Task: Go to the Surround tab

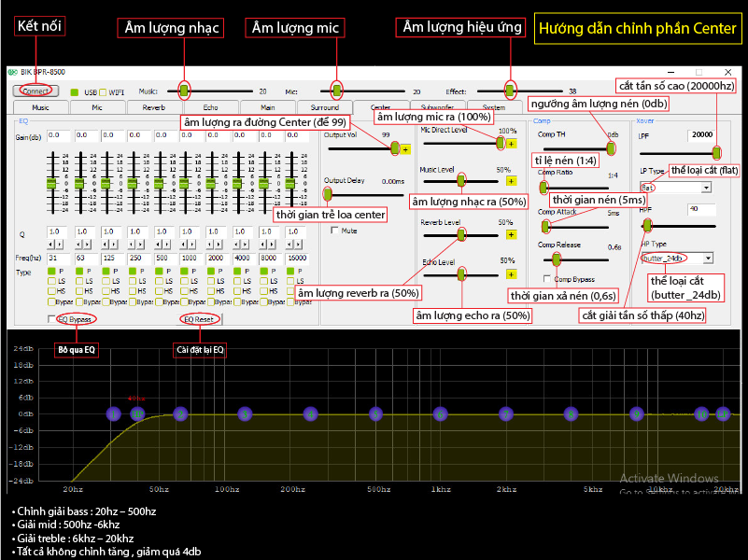Action: (x=324, y=107)
